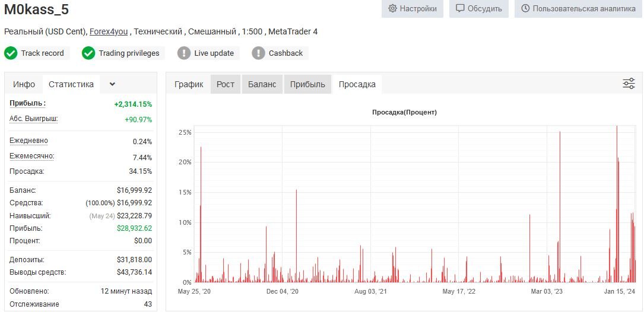
Task: Click the $28,932.62 profit value
Action: [x=134, y=228]
